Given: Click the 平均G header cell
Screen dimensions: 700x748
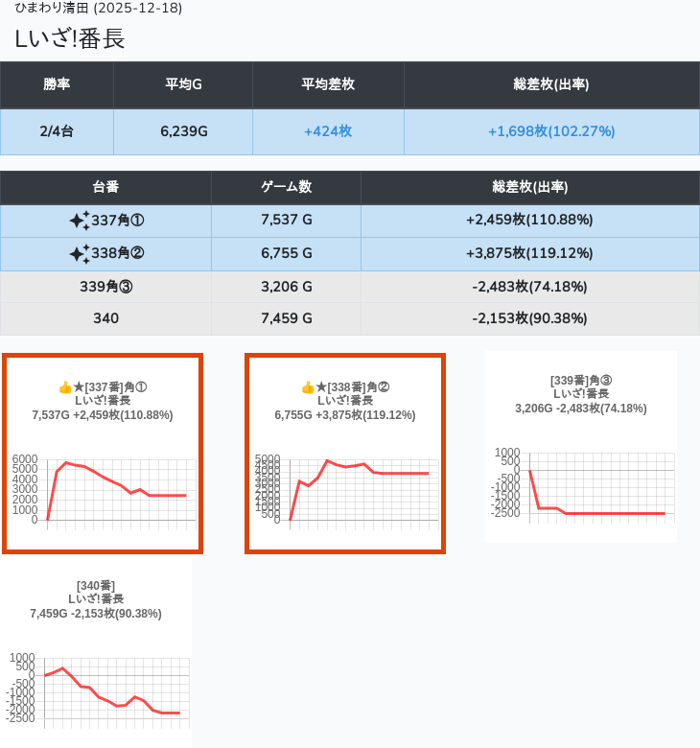Looking at the screenshot, I should (x=183, y=84).
